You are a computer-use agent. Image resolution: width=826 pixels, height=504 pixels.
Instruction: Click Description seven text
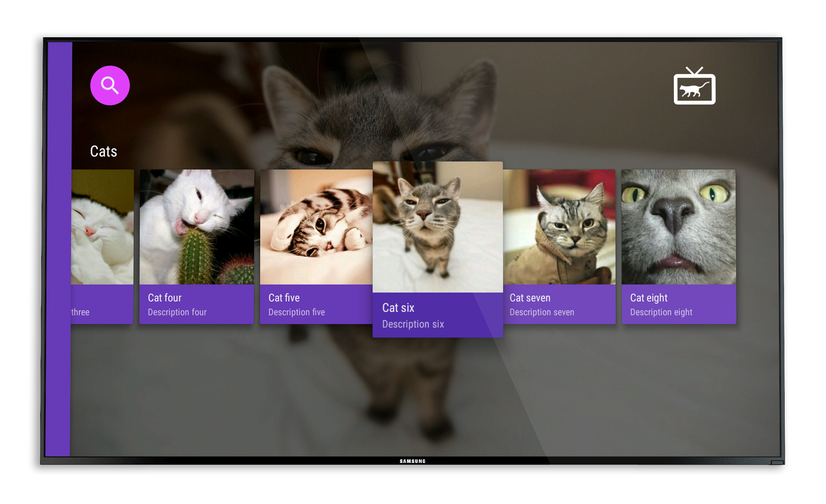click(542, 312)
